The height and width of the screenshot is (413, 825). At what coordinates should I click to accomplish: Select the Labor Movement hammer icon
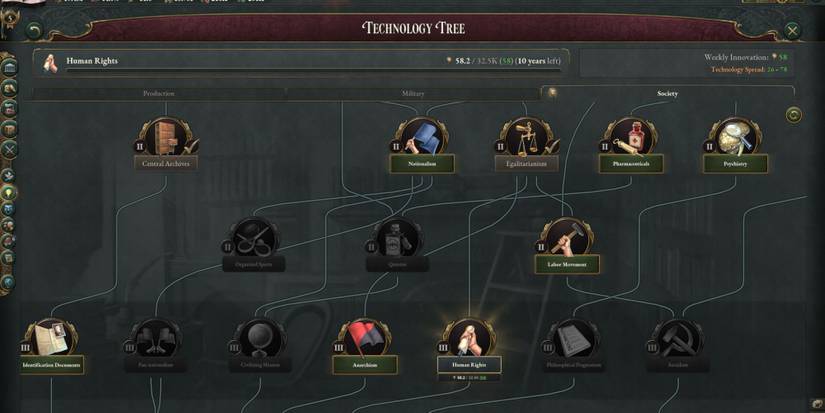[567, 238]
